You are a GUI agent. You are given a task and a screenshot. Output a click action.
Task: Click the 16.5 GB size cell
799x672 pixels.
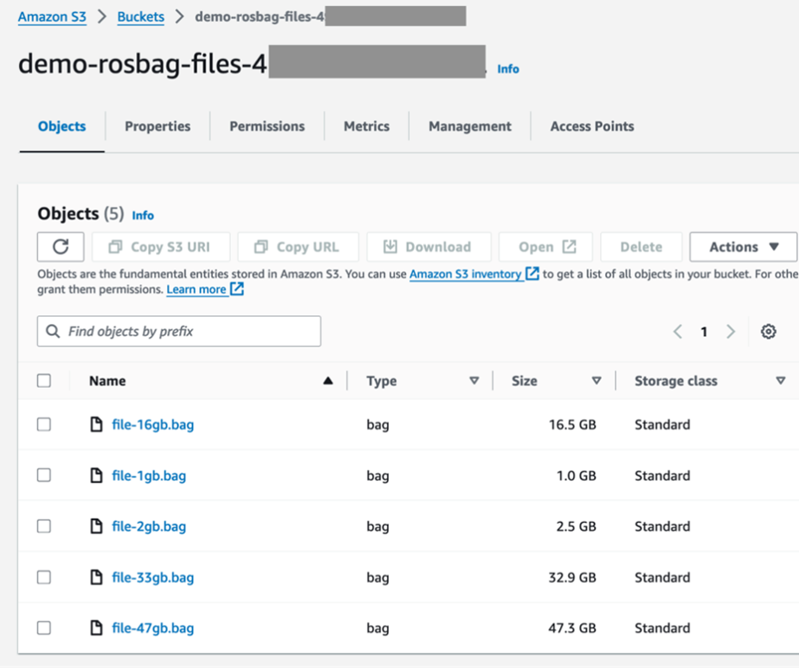click(x=572, y=424)
